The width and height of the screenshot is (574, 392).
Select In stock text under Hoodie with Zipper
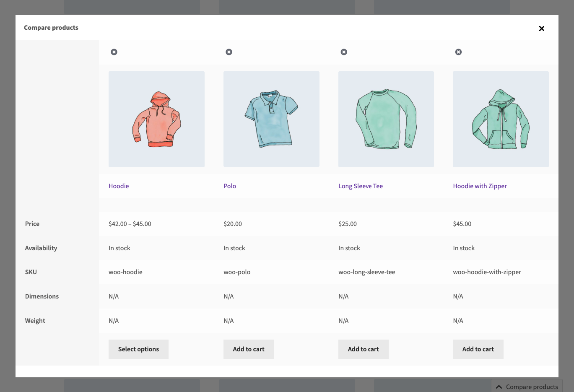click(x=464, y=248)
